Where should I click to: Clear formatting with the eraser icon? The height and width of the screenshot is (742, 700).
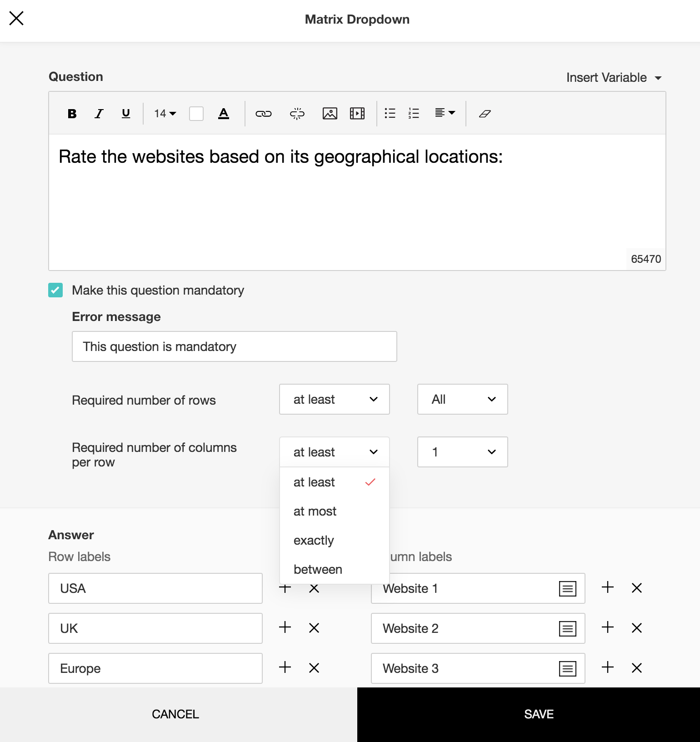[485, 114]
